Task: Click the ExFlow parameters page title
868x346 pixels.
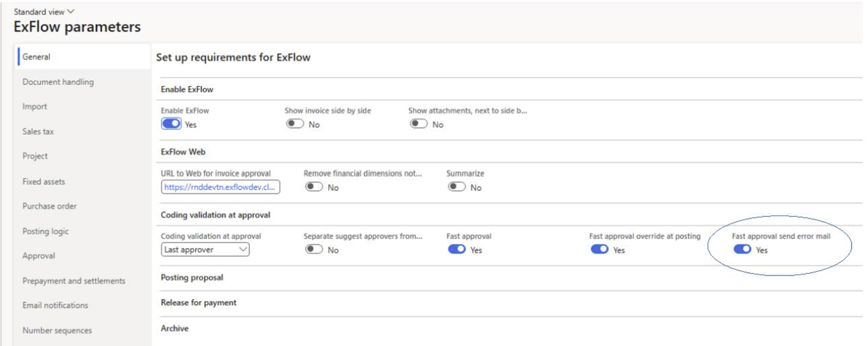Action: click(x=77, y=27)
